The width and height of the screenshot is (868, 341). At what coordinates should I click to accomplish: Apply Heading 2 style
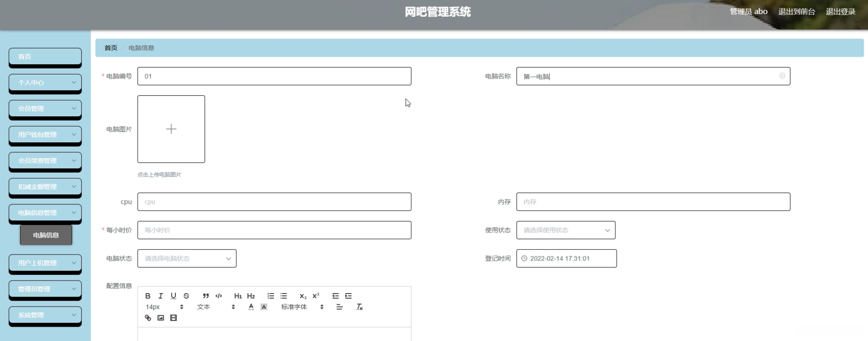(251, 296)
